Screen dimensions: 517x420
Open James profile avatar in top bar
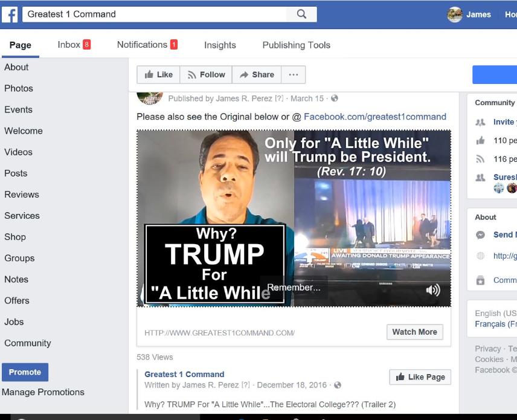pyautogui.click(x=455, y=15)
